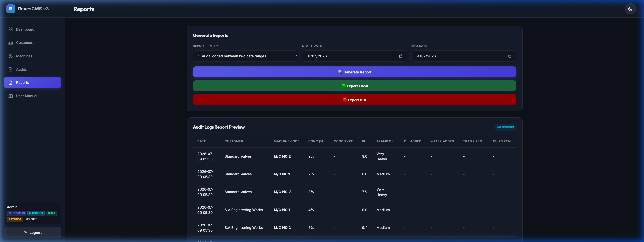Click the Logout button

32,233
